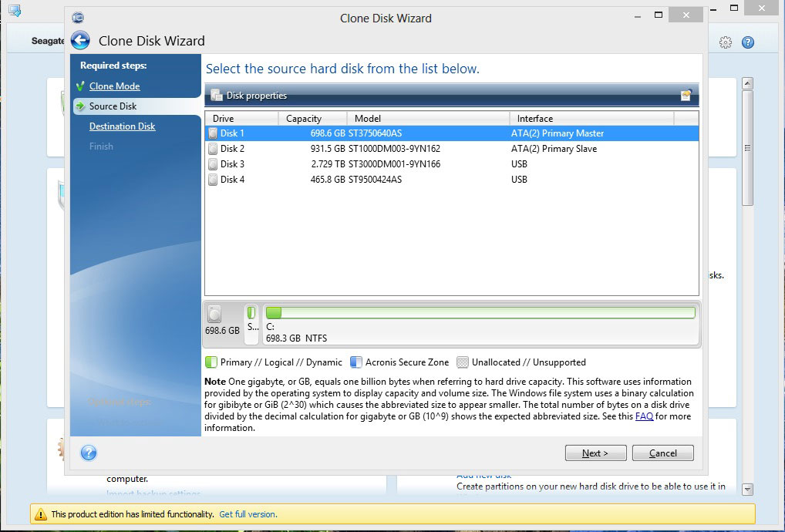The height and width of the screenshot is (532, 785).
Task: Click the Disk 4 drive icon
Action: tap(213, 180)
